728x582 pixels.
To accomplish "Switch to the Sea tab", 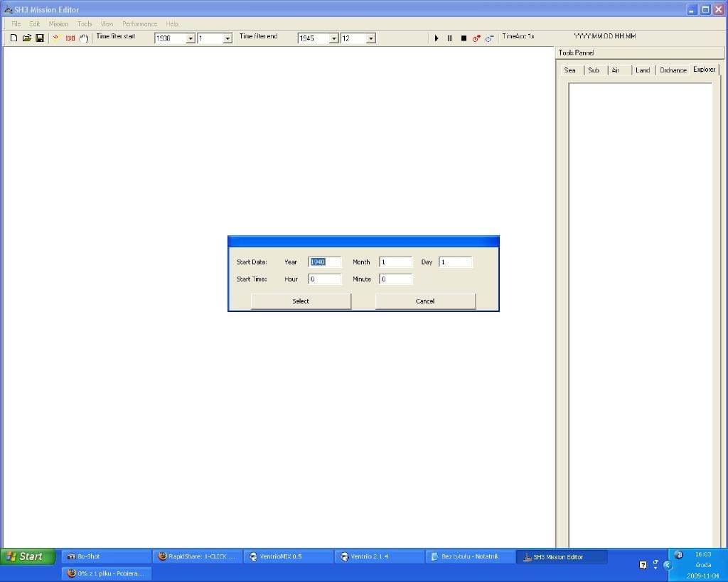I will (x=570, y=70).
